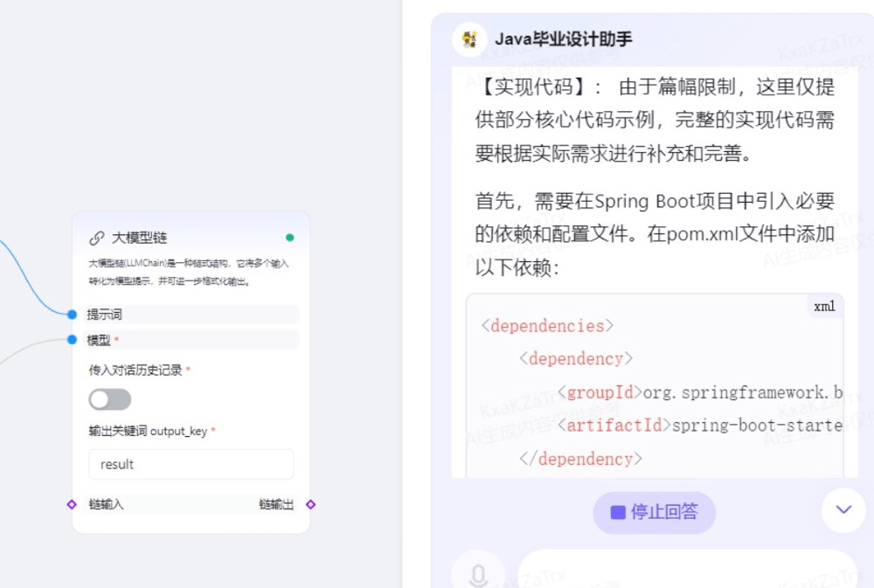Stop the answer with 停止回答 button
874x588 pixels.
click(x=654, y=512)
